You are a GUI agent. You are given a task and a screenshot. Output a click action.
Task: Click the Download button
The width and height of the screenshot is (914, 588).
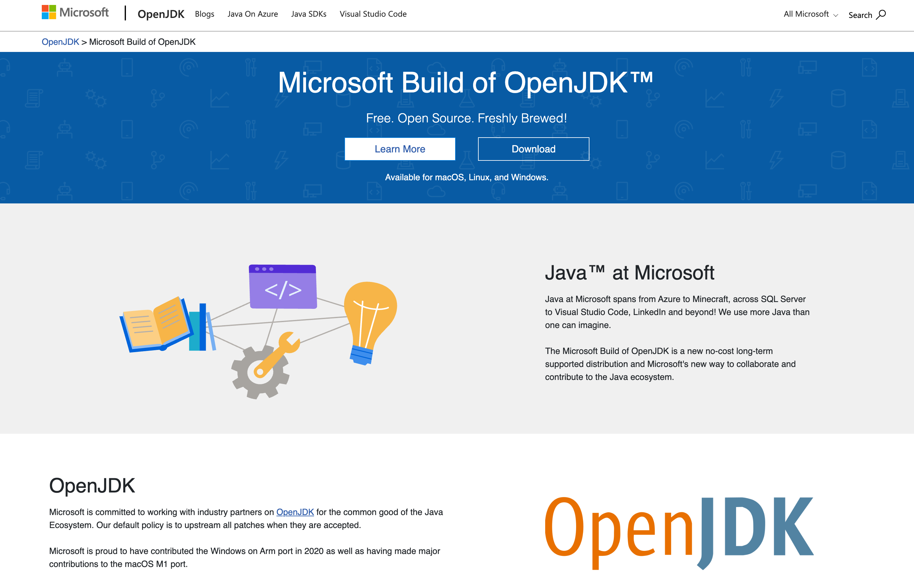[533, 149]
